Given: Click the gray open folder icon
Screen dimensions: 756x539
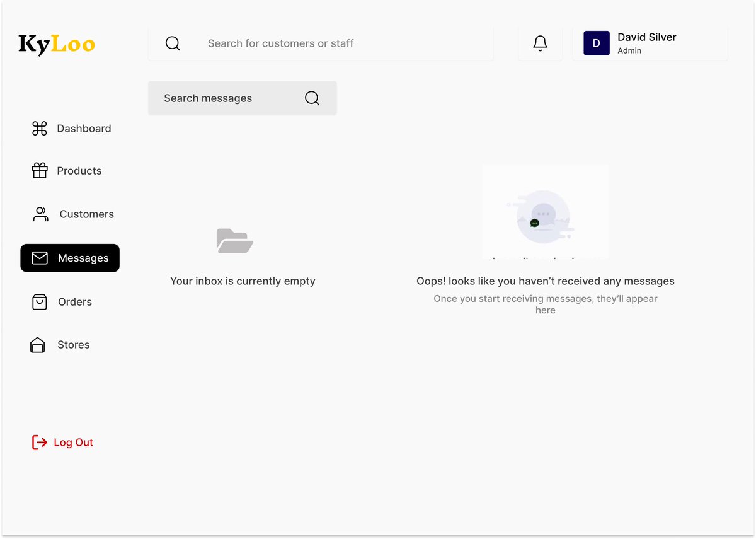Looking at the screenshot, I should tap(234, 241).
